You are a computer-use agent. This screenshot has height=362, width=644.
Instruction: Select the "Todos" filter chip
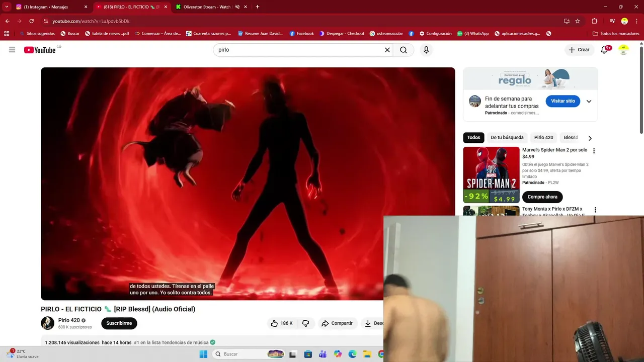473,137
